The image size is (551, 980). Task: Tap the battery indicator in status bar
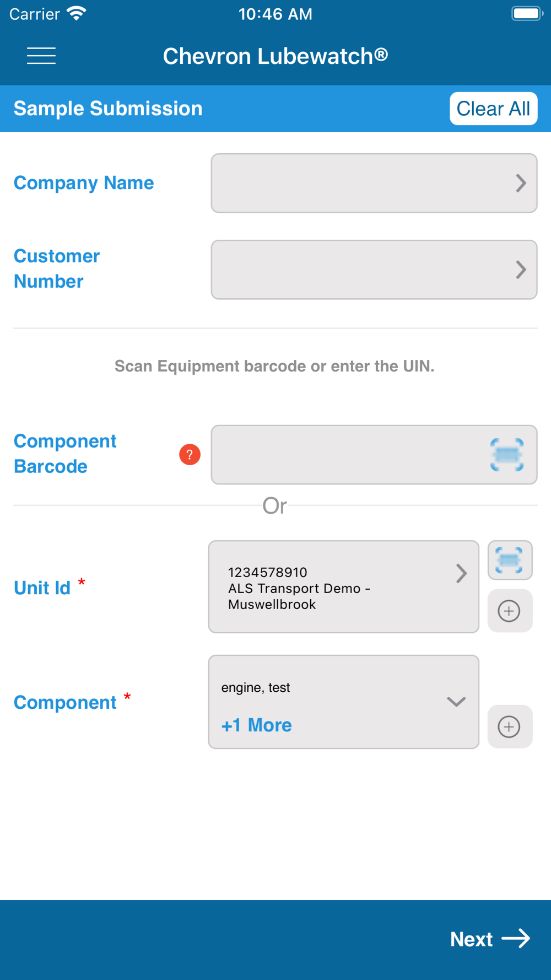[526, 14]
